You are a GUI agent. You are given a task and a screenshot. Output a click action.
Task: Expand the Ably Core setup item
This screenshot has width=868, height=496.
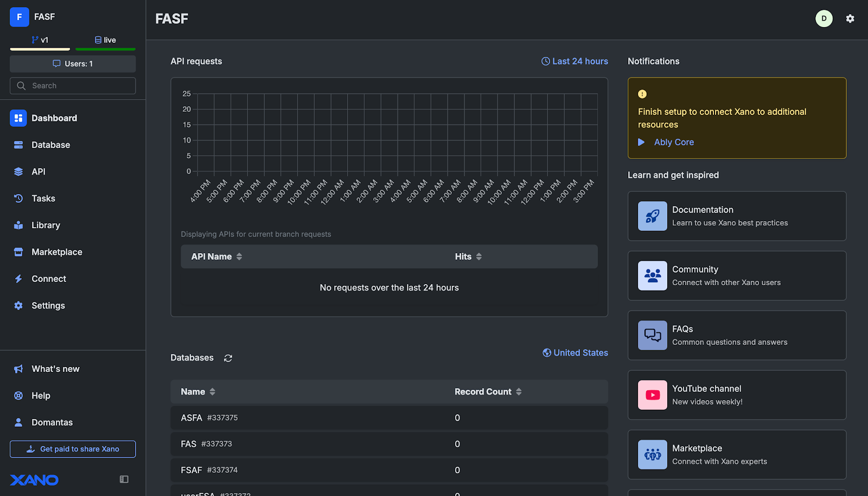click(x=666, y=142)
